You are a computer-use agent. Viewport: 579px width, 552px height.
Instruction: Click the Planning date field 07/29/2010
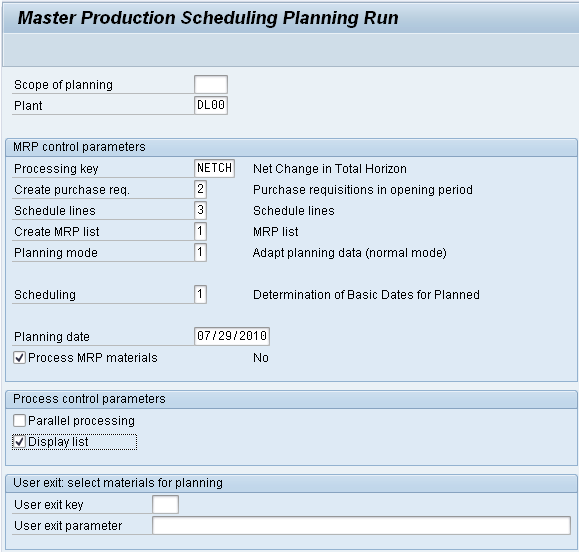[232, 336]
